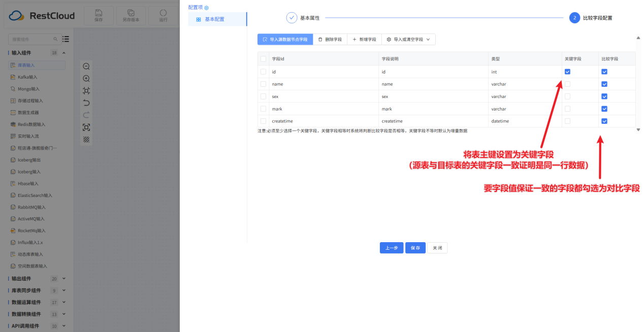
Task: Click the 导入源数据节点字段 button
Action: (285, 39)
